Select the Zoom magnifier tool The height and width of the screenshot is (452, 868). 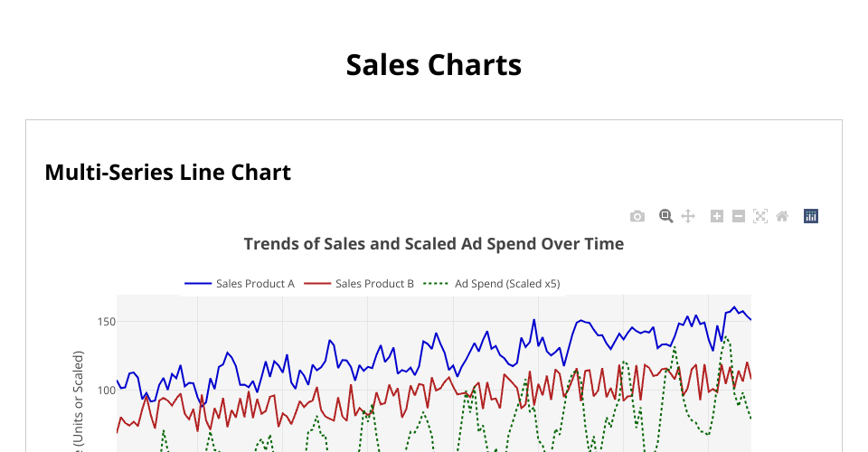click(x=666, y=216)
